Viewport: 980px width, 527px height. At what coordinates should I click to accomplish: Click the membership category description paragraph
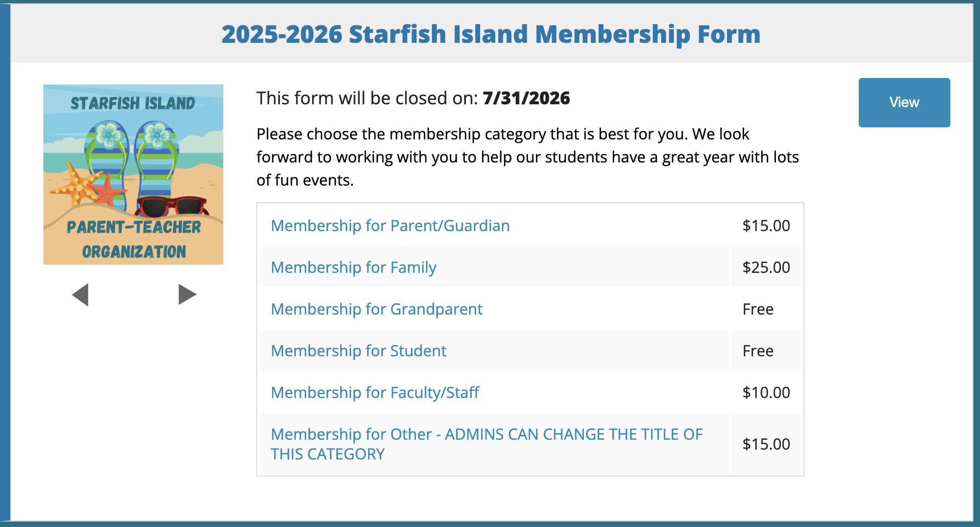[527, 157]
